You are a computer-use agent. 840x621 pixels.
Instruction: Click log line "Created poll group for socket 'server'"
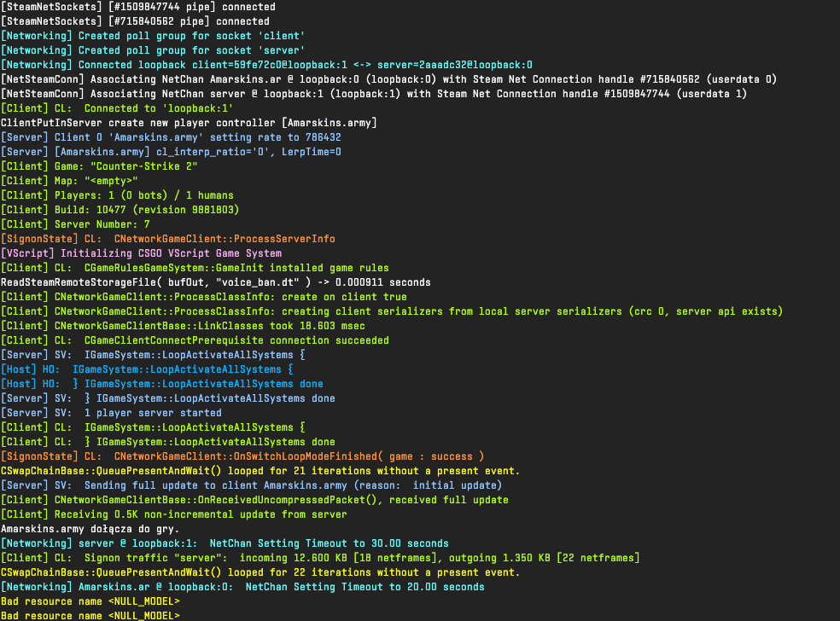pyautogui.click(x=153, y=50)
